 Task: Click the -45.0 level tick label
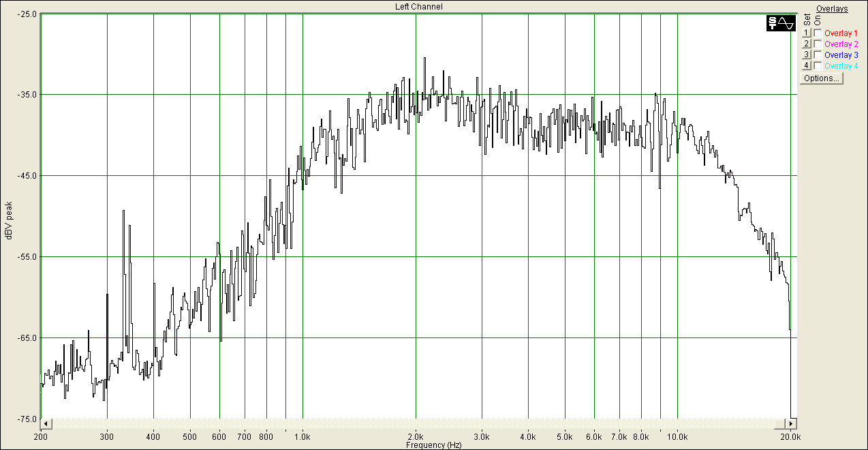pos(28,176)
